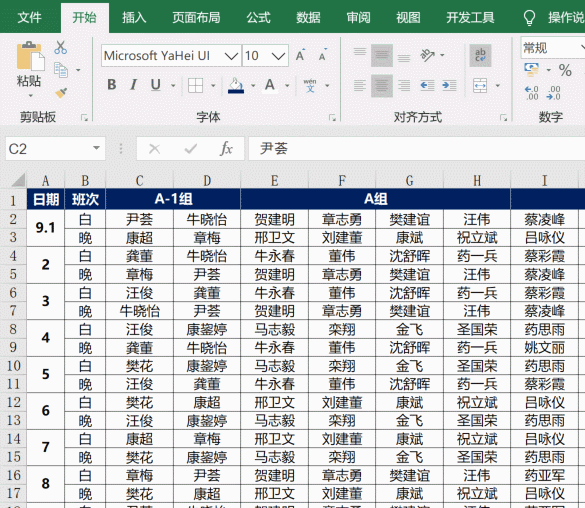Viewport: 585px width, 508px height.
Task: Cancel formula entry with X
Action: 154,149
